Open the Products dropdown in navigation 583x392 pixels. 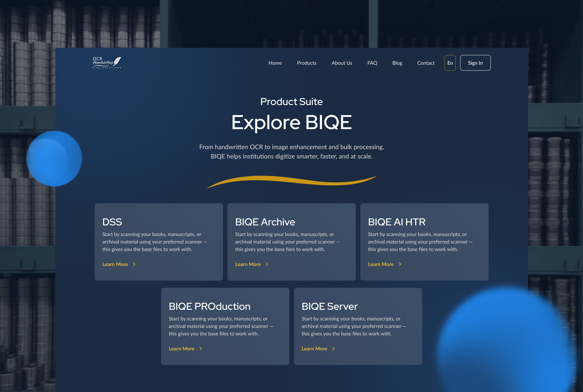[x=307, y=63]
